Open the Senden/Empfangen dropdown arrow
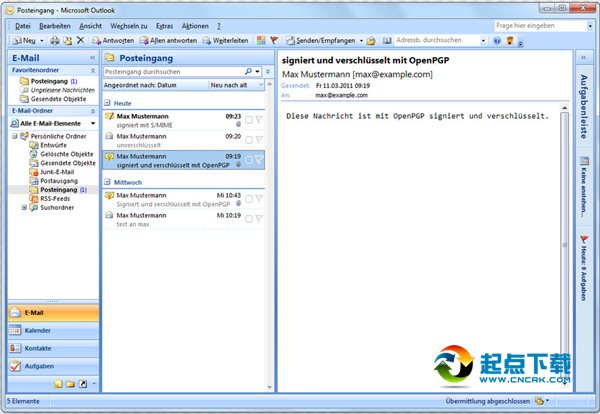600x414 pixels. [x=361, y=41]
